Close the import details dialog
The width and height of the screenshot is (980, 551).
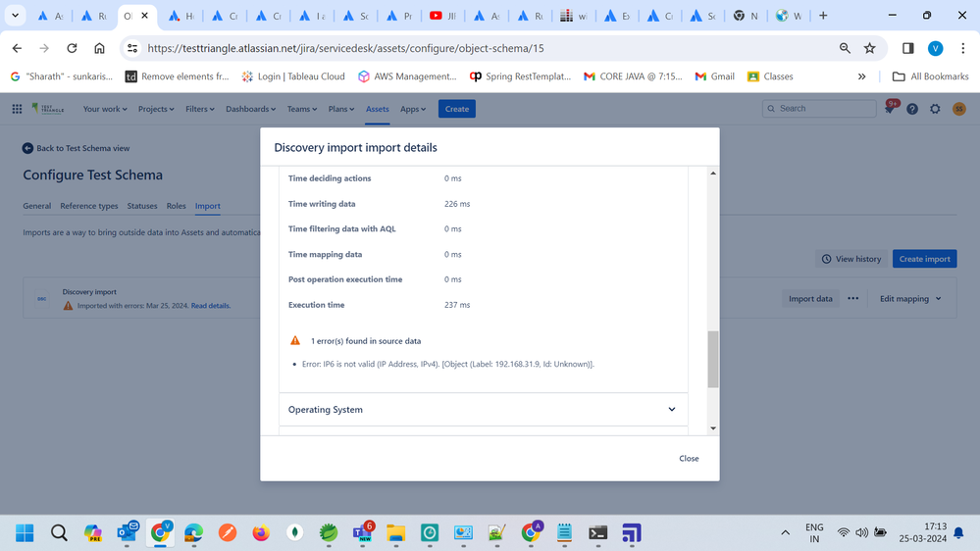coord(689,459)
